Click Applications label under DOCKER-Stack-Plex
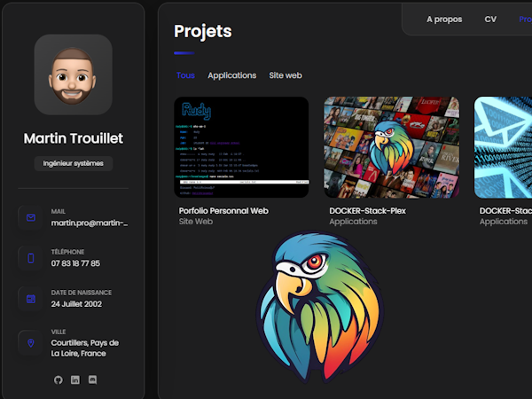 click(x=353, y=222)
